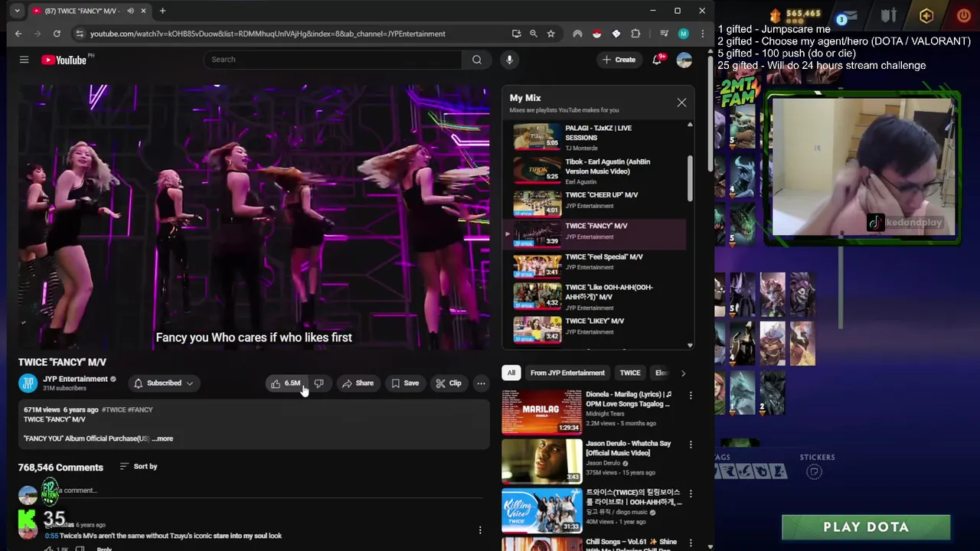Open options for Dionela Marilag video
The image size is (980, 551).
691,396
